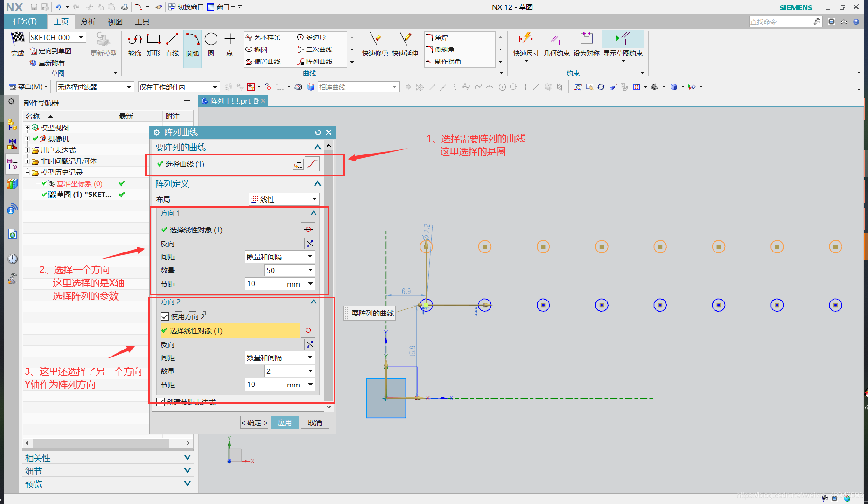Image resolution: width=868 pixels, height=504 pixels.
Task: Switch to the 视图 ribbon tab
Action: click(115, 21)
